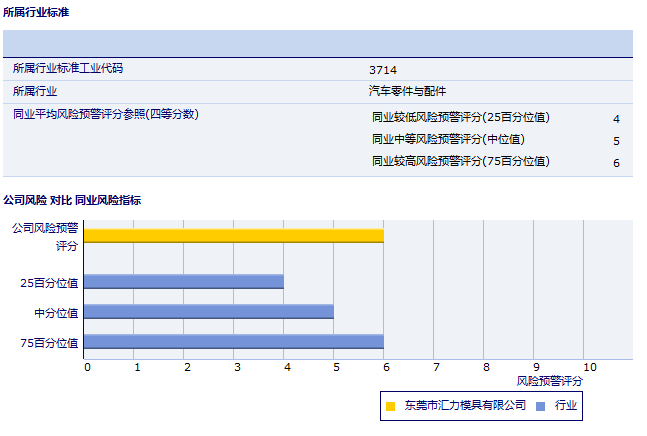Select the 同业中等风险预警评分(中位值) entry

pyautogui.click(x=448, y=139)
